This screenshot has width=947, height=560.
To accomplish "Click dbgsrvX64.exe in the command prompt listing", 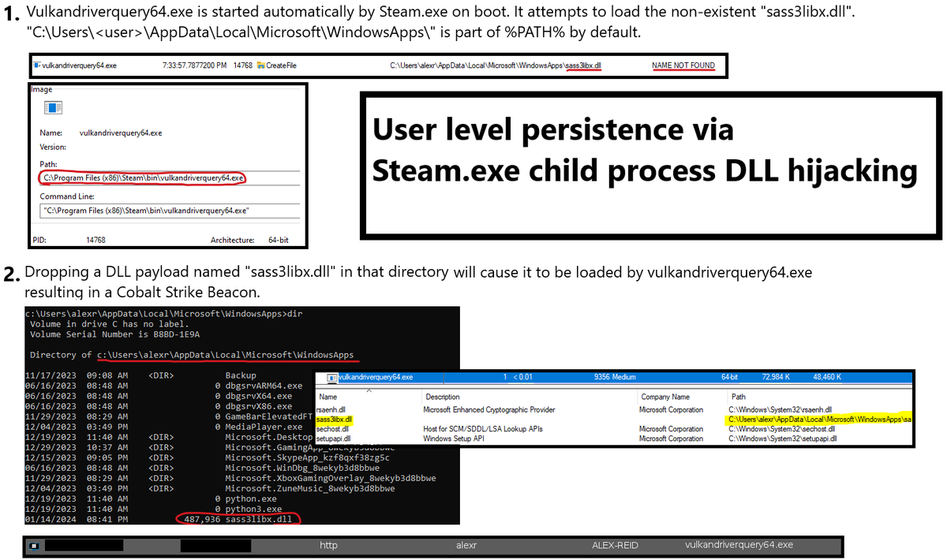I will pos(258,396).
